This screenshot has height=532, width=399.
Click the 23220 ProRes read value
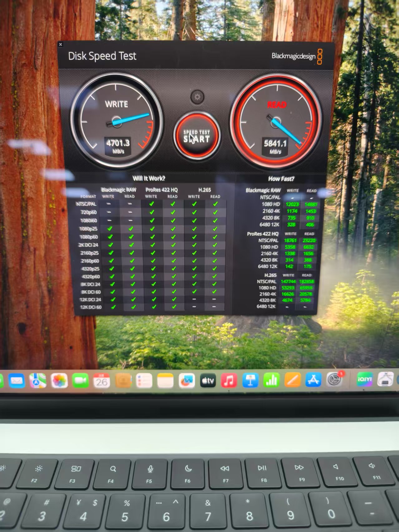tap(309, 240)
